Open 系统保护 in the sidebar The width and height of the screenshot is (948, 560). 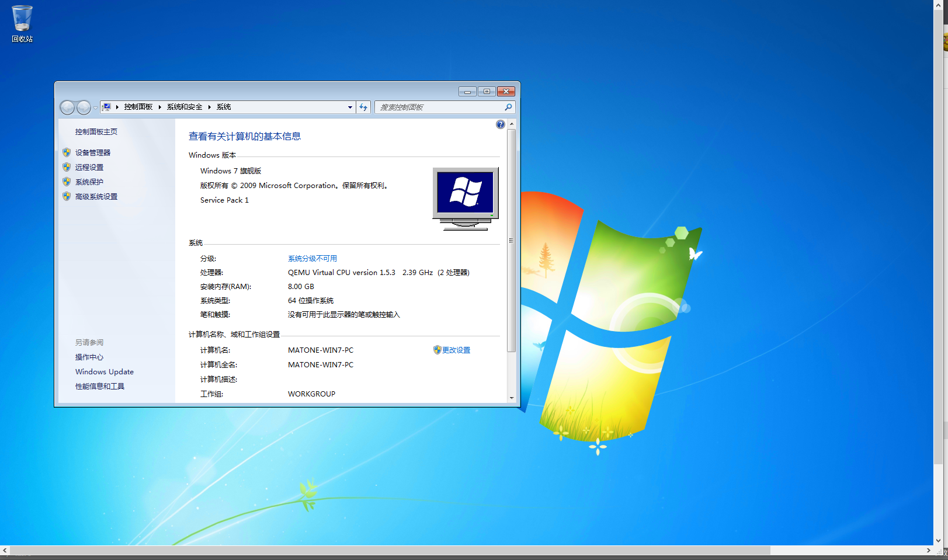[x=89, y=182]
